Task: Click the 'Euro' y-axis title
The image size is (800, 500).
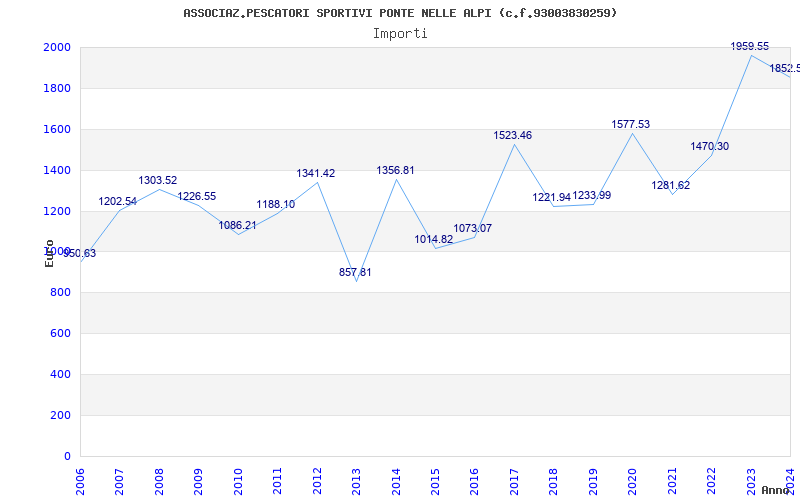Action: (49, 253)
